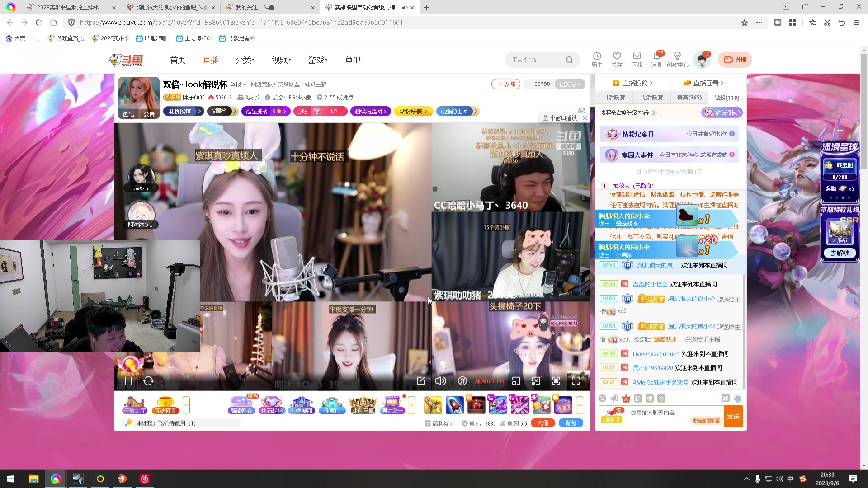Expand gift list arrow right of gifts
Screen dimensions: 868x488
pyautogui.click(x=579, y=405)
